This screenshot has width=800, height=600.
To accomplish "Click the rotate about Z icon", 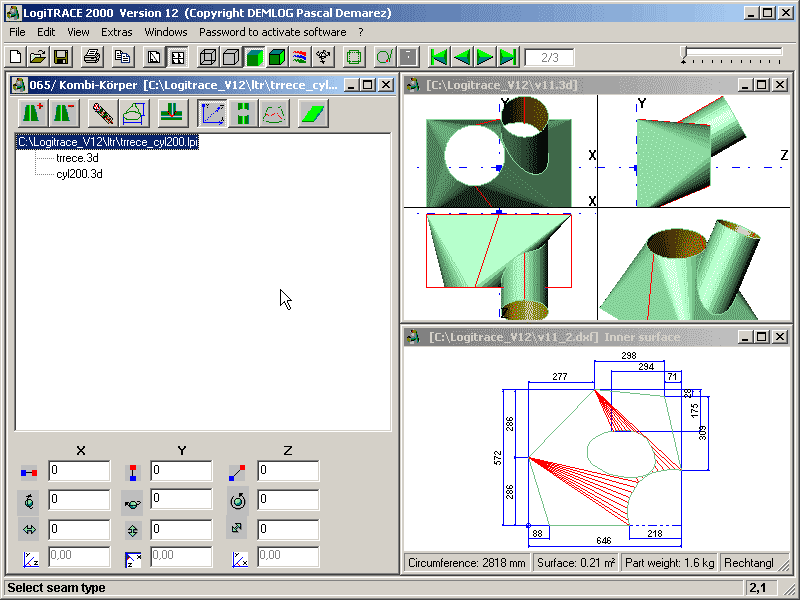I will tap(238, 501).
